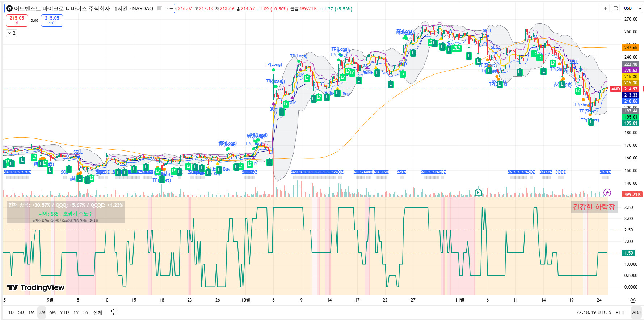Viewport: 644px width, 320px height.
Task: Open symbol search via company title
Action: tap(84, 8)
